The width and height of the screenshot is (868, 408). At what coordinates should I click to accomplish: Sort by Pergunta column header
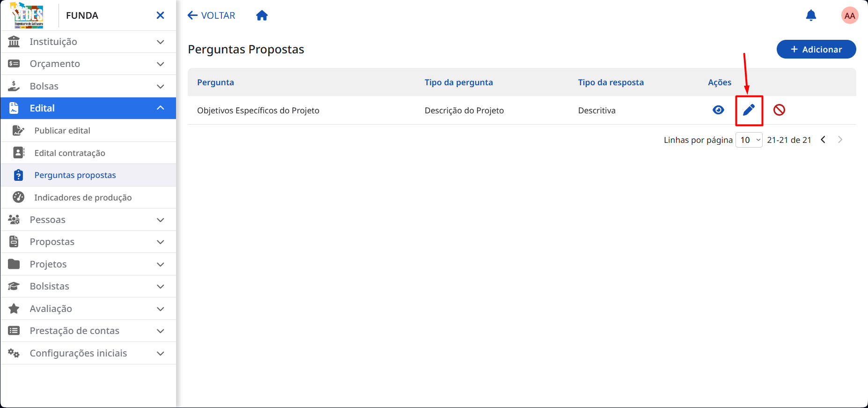(x=215, y=82)
